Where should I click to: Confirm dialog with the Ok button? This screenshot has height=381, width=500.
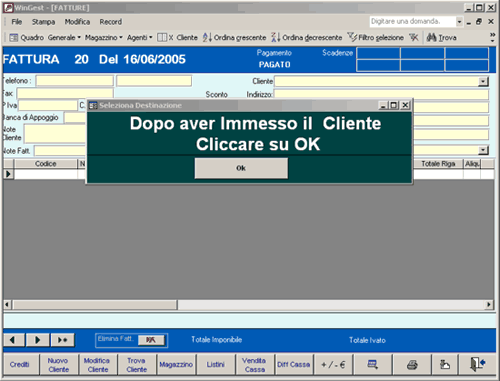241,168
